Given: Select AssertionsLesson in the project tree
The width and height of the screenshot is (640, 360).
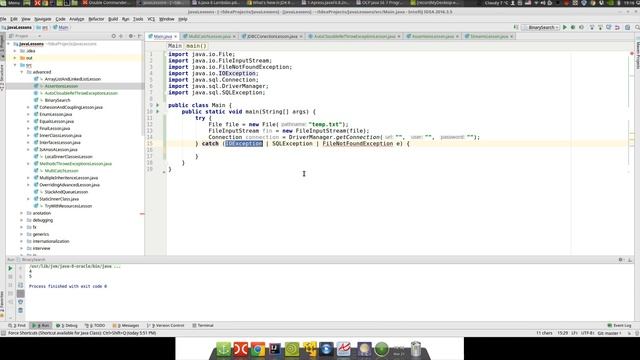Looking at the screenshot, I should [x=61, y=86].
